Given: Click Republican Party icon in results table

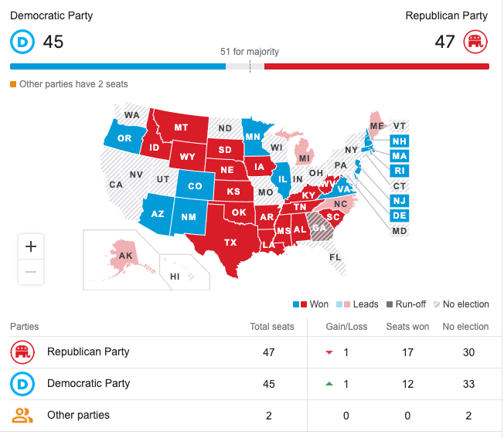Looking at the screenshot, I should 21,352.
